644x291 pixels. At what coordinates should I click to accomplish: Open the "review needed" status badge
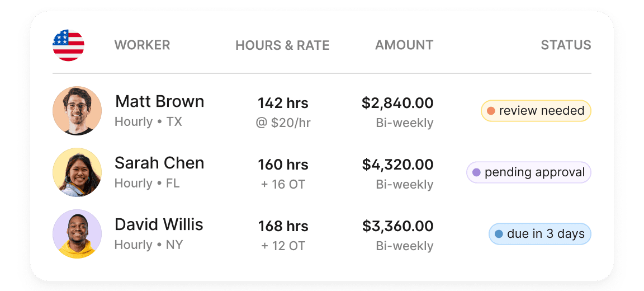pyautogui.click(x=536, y=111)
